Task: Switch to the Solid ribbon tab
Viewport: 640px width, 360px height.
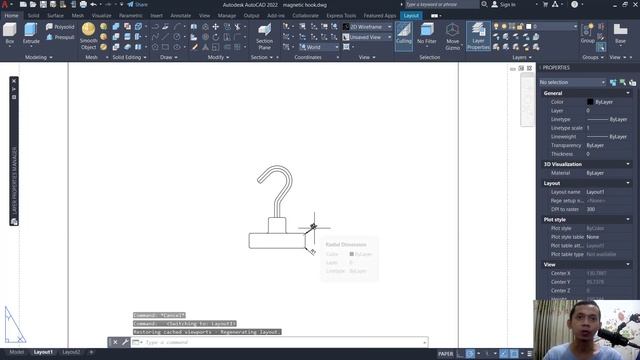Action: click(33, 16)
